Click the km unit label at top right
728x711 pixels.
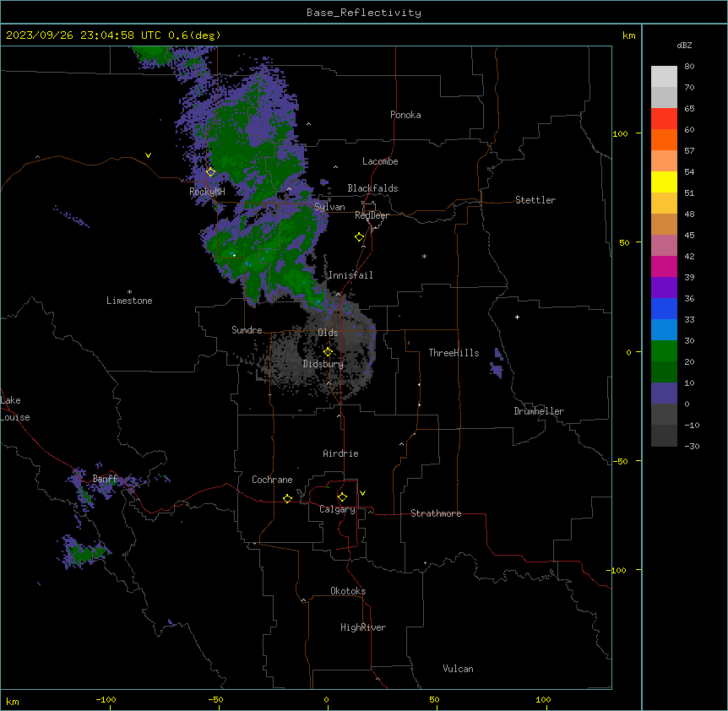tap(629, 35)
